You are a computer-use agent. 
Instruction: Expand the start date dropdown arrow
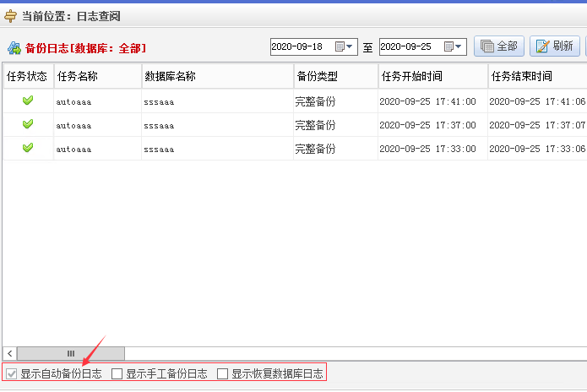tap(351, 47)
